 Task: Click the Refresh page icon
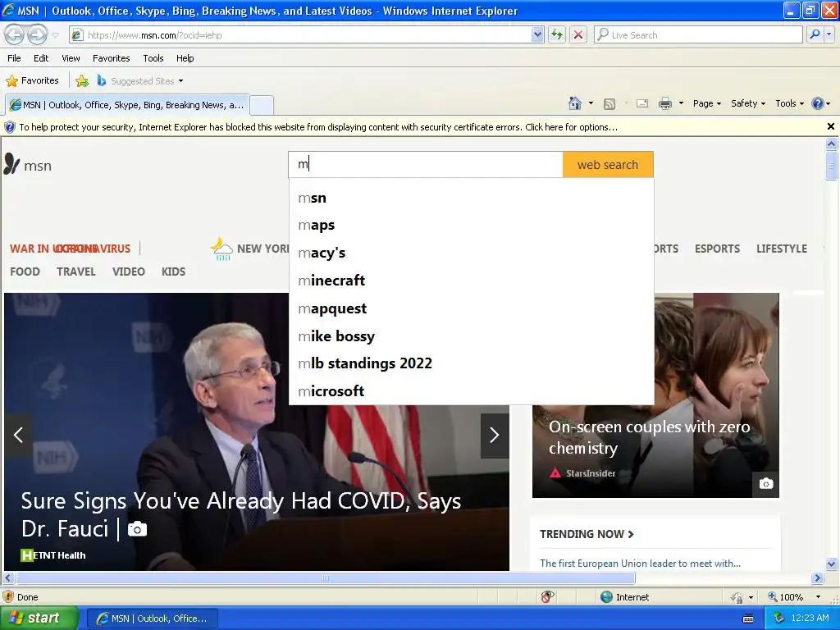coord(557,35)
